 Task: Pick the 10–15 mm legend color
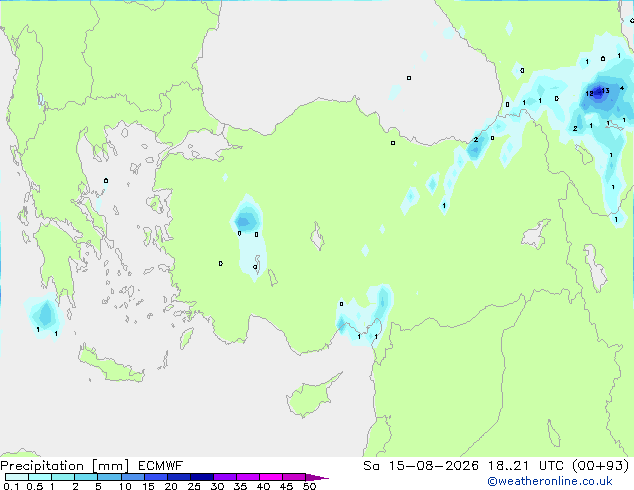click(x=132, y=477)
